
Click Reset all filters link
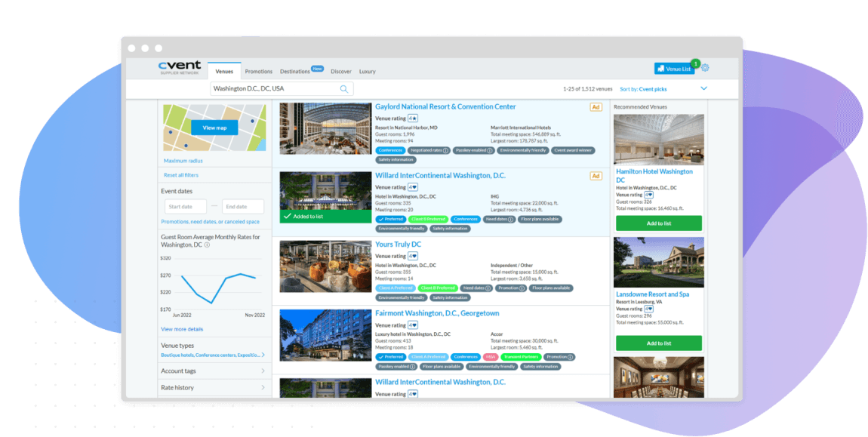point(181,175)
